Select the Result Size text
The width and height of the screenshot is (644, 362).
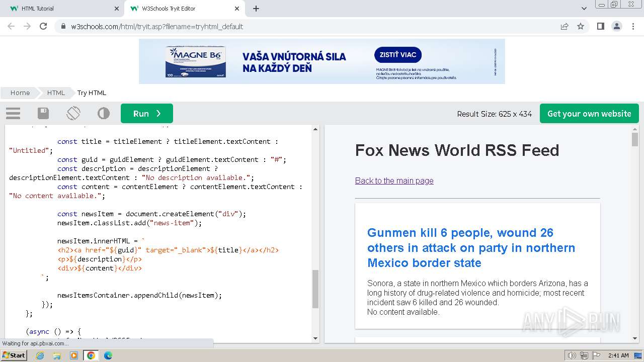pos(494,114)
